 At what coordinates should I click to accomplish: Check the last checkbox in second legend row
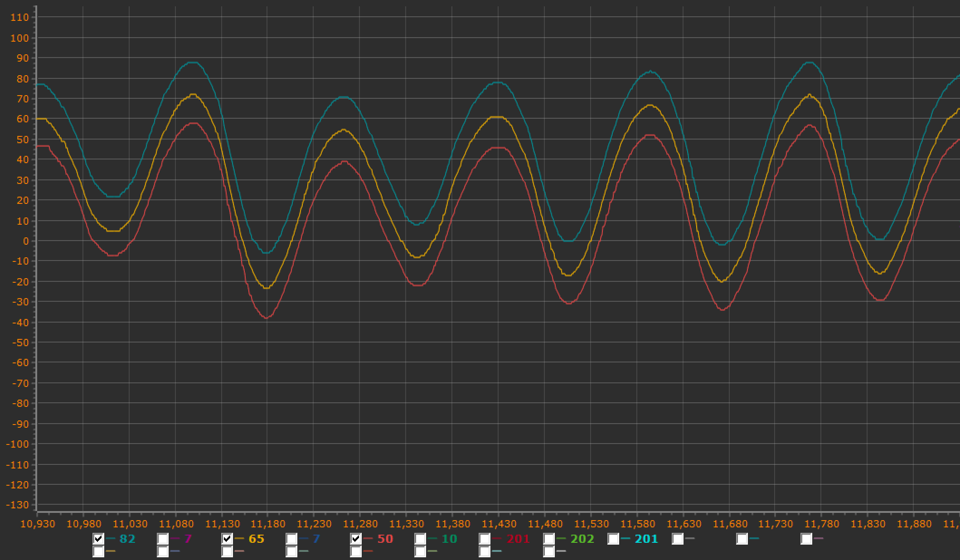click(x=549, y=551)
